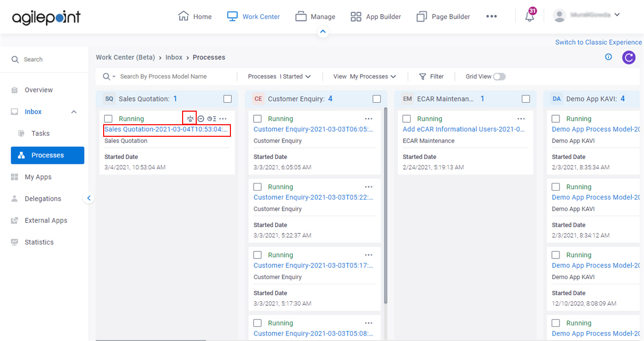Click the clock-list activity icon on Sales Quotation card

click(212, 119)
